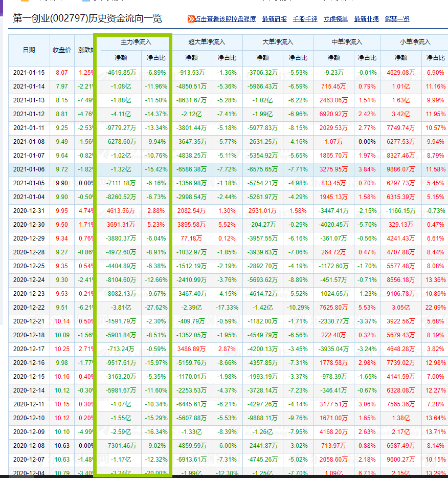The width and height of the screenshot is (448, 478).
Task: Click the 收盘价 column header
Action: coord(62,50)
